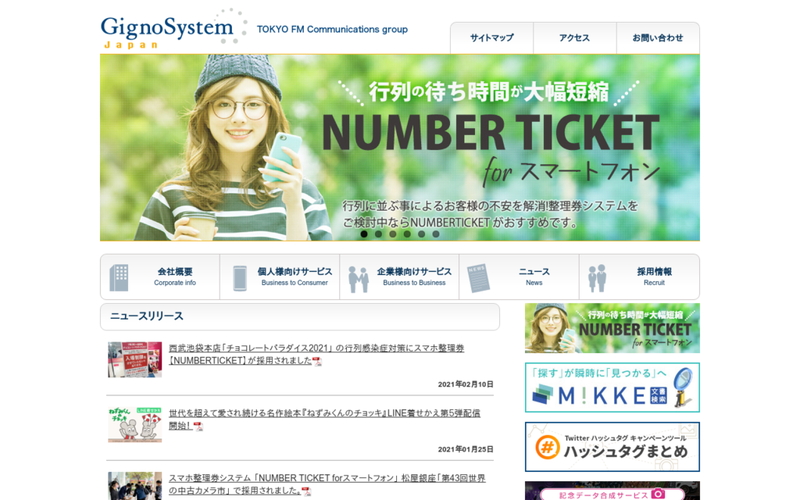
Task: Click the date 2021年02月10日
Action: click(x=465, y=384)
